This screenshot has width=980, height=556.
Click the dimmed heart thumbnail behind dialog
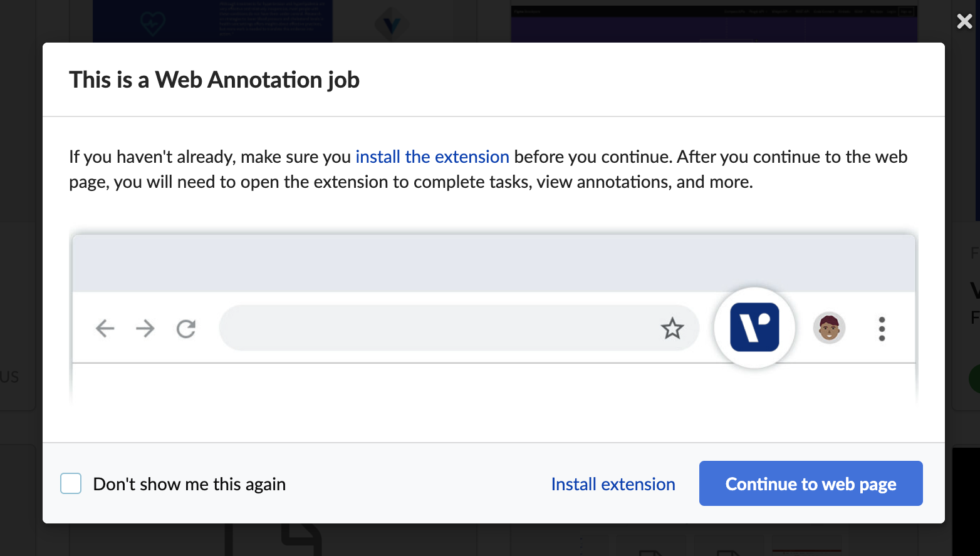tap(213, 21)
